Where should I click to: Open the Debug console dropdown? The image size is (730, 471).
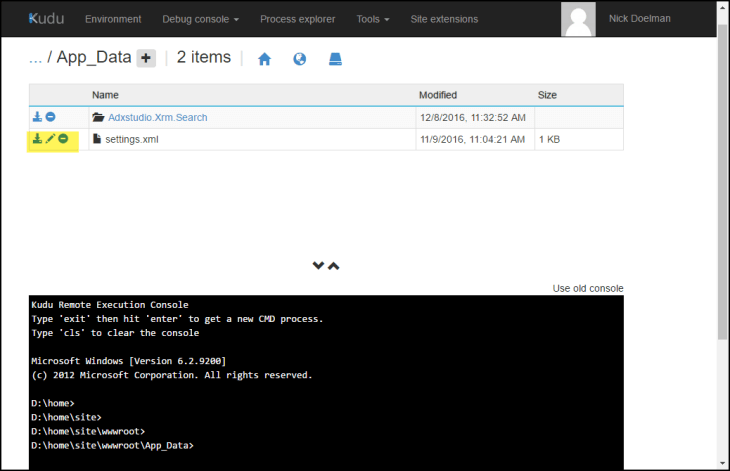(200, 19)
